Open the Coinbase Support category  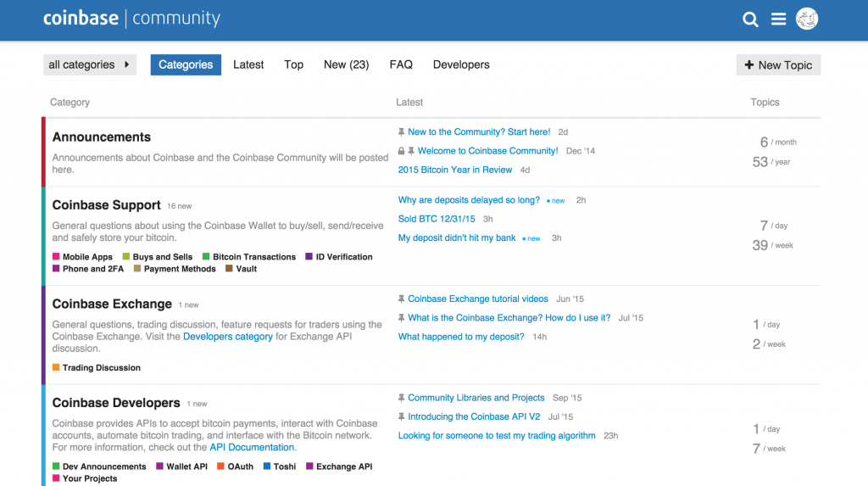(x=106, y=205)
